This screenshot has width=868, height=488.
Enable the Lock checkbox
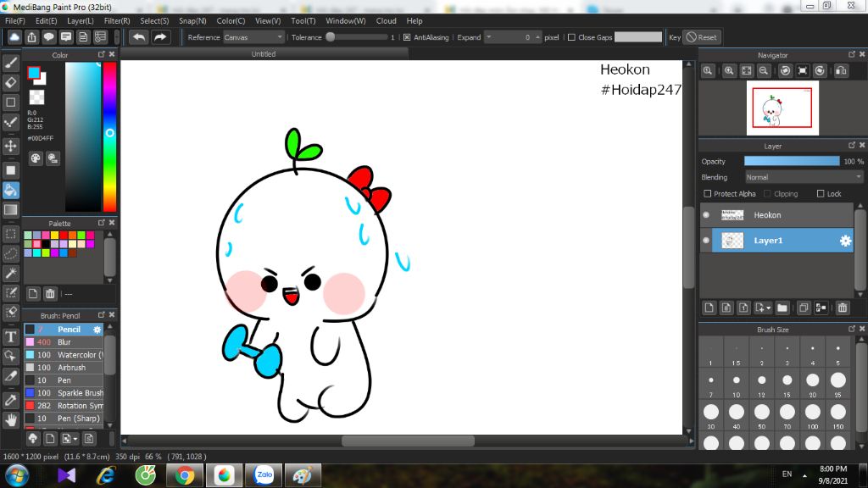point(821,194)
